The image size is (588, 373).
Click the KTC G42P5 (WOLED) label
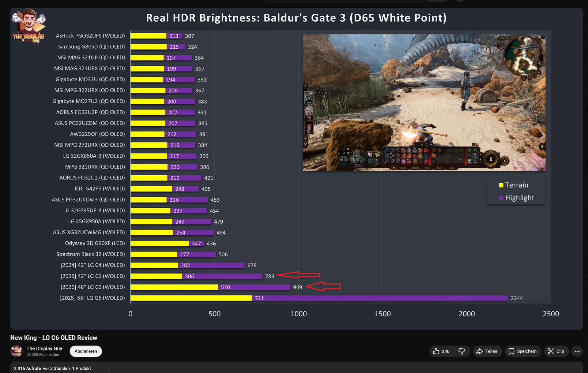tap(100, 189)
